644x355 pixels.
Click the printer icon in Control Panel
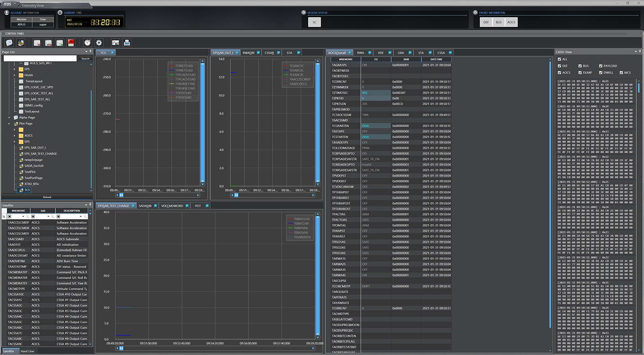click(x=127, y=42)
